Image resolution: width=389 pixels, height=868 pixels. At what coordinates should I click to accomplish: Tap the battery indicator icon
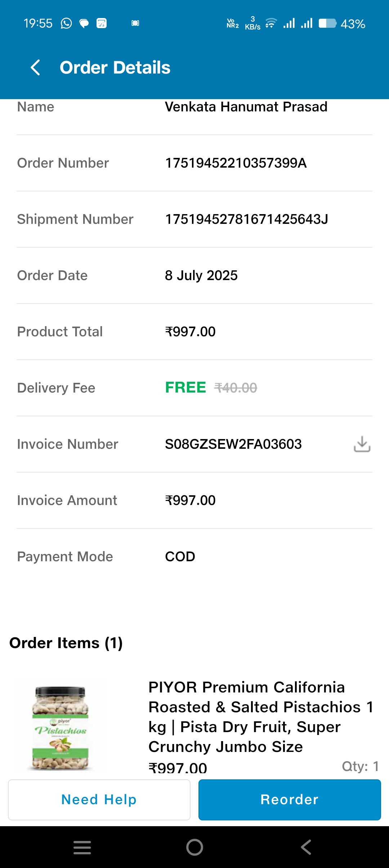click(x=327, y=23)
